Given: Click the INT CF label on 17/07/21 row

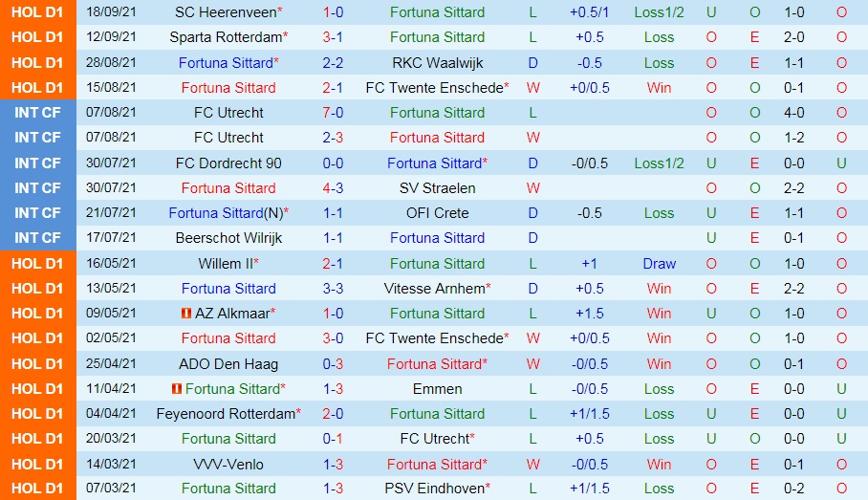Looking at the screenshot, I should point(38,238).
